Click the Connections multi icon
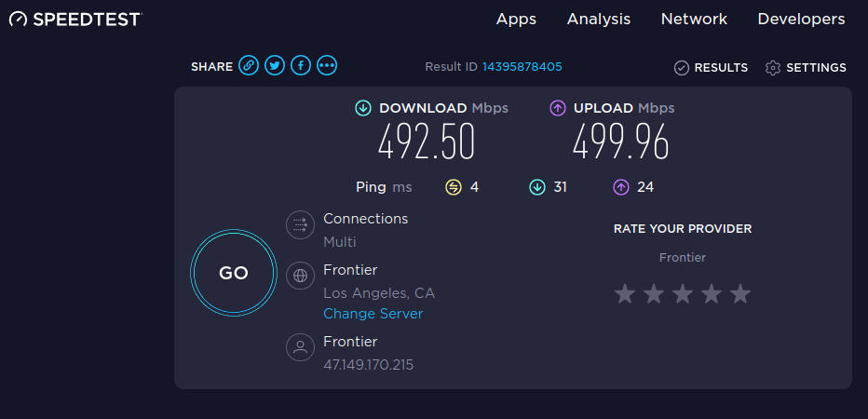The width and height of the screenshot is (868, 419). coord(300,224)
